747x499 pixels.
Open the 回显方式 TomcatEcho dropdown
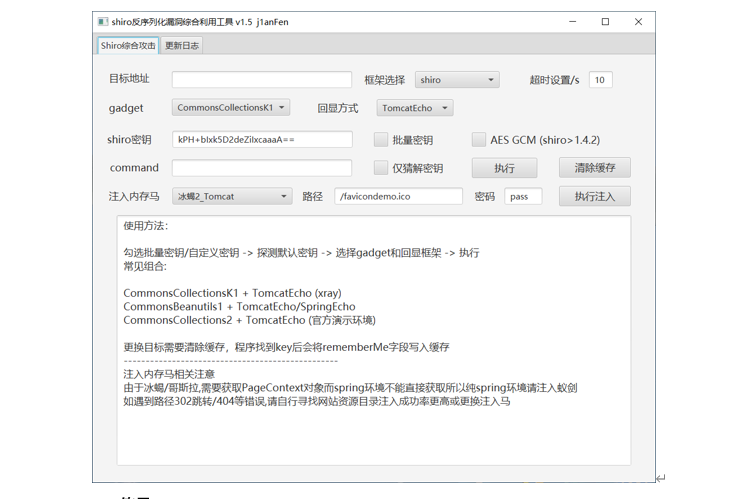(x=414, y=108)
